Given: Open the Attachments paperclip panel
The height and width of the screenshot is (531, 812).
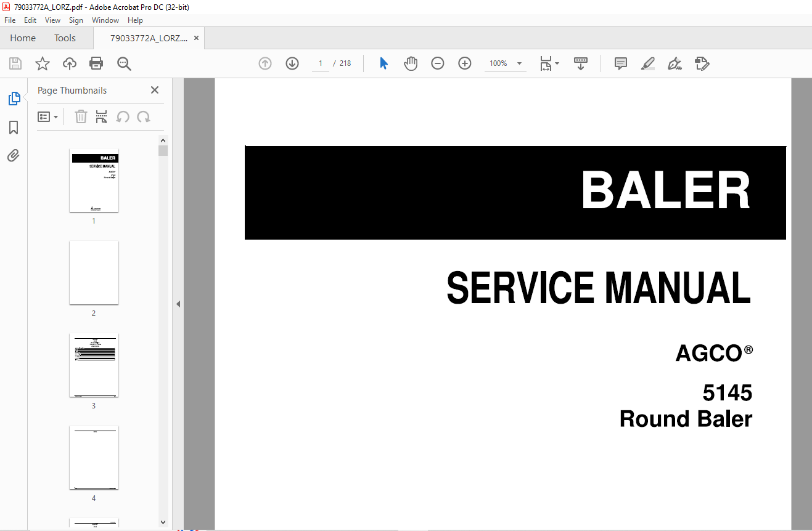Looking at the screenshot, I should 14,155.
